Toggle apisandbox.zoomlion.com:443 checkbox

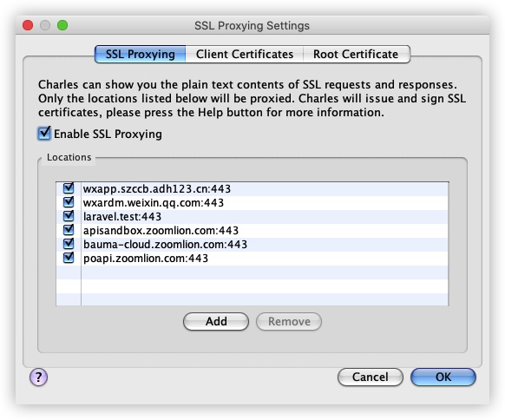click(x=69, y=230)
